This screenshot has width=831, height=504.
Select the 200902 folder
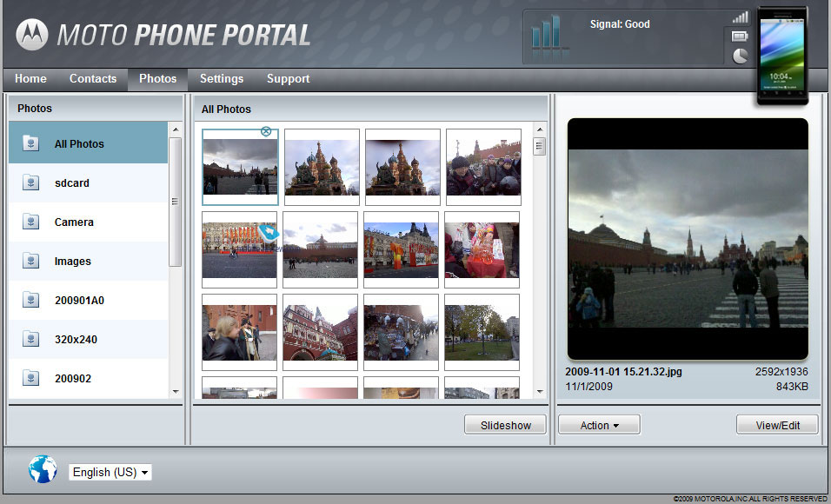pos(89,378)
